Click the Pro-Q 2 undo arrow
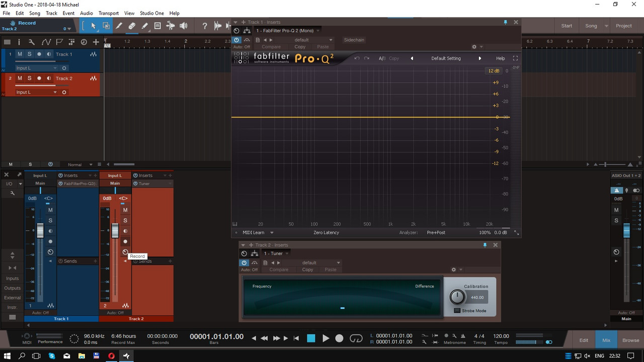The image size is (644, 362). [357, 58]
